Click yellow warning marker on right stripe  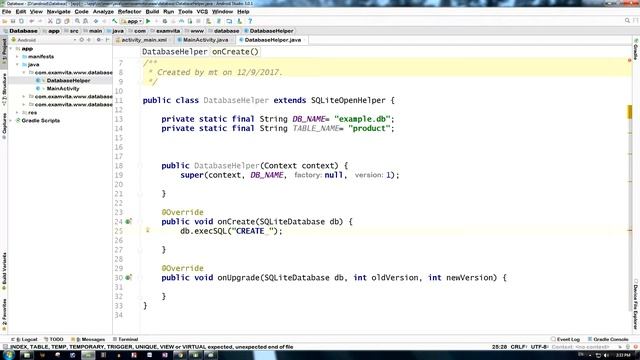coord(629,112)
